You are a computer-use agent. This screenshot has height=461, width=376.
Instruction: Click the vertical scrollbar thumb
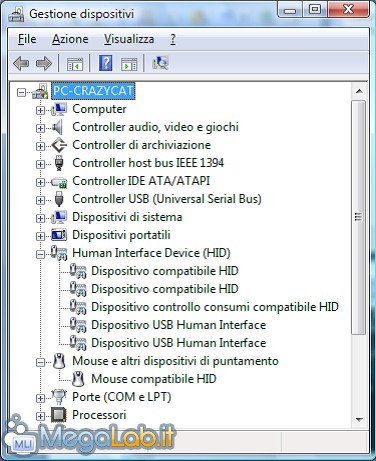(x=359, y=217)
